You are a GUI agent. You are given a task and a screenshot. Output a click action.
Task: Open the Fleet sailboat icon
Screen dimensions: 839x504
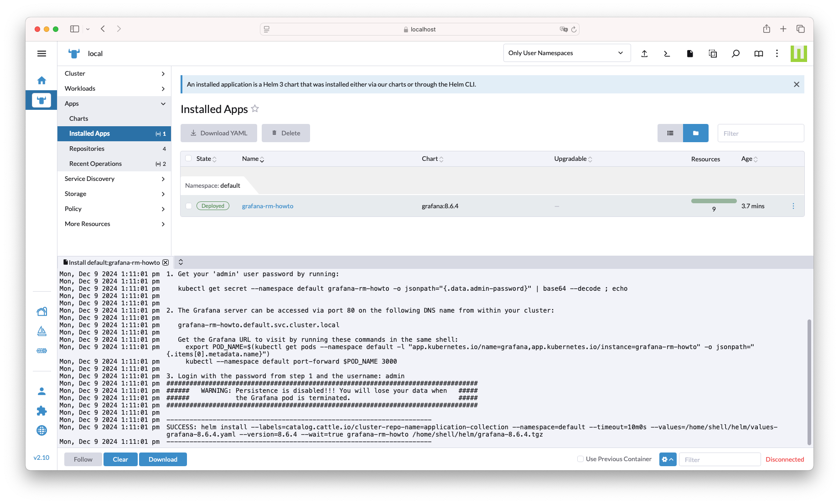41,331
